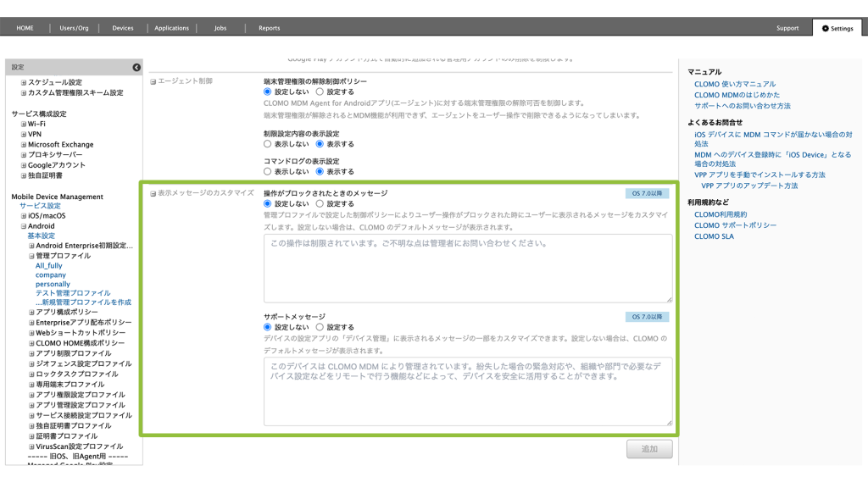Open the Devices tab
The height and width of the screenshot is (488, 868).
click(x=123, y=28)
